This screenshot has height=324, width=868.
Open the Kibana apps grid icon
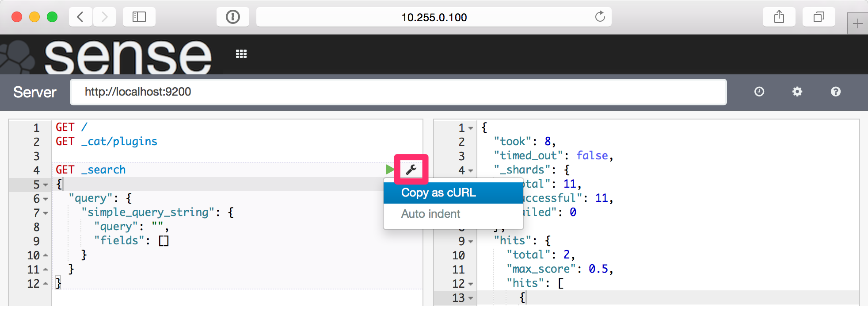coord(241,54)
